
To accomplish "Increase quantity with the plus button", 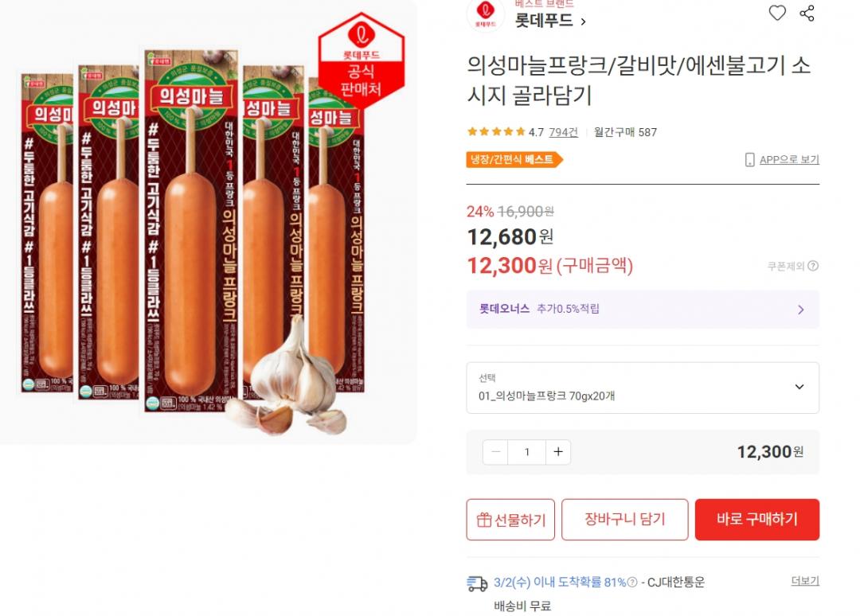I will [557, 451].
